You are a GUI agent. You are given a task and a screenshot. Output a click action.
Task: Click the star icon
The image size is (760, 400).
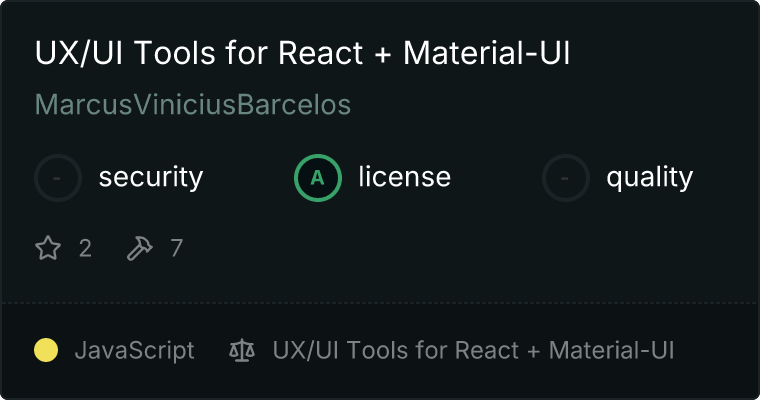point(48,248)
